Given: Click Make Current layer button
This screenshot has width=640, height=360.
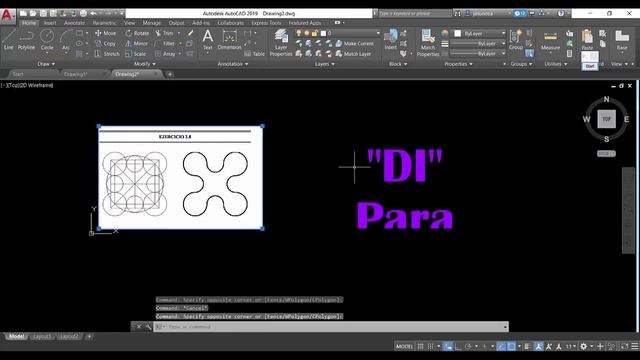Looking at the screenshot, I should [x=355, y=43].
